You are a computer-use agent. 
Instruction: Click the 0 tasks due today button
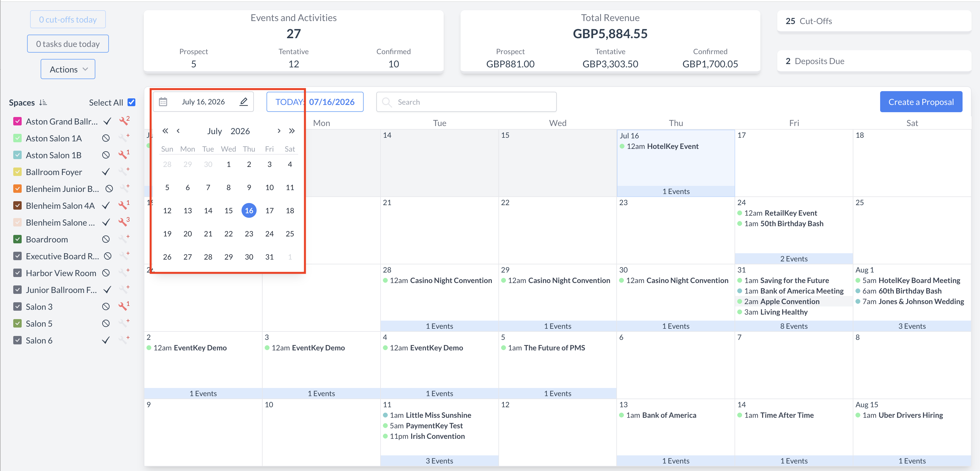point(68,44)
